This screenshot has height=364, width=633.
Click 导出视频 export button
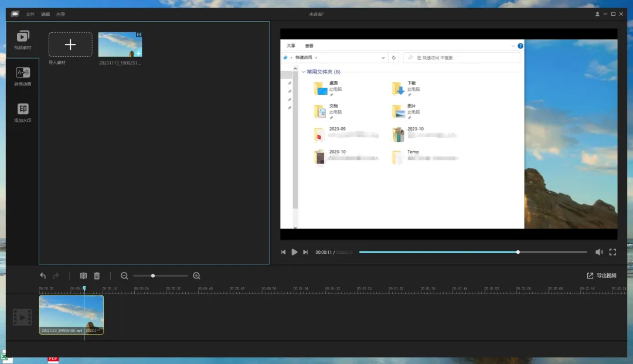click(601, 275)
